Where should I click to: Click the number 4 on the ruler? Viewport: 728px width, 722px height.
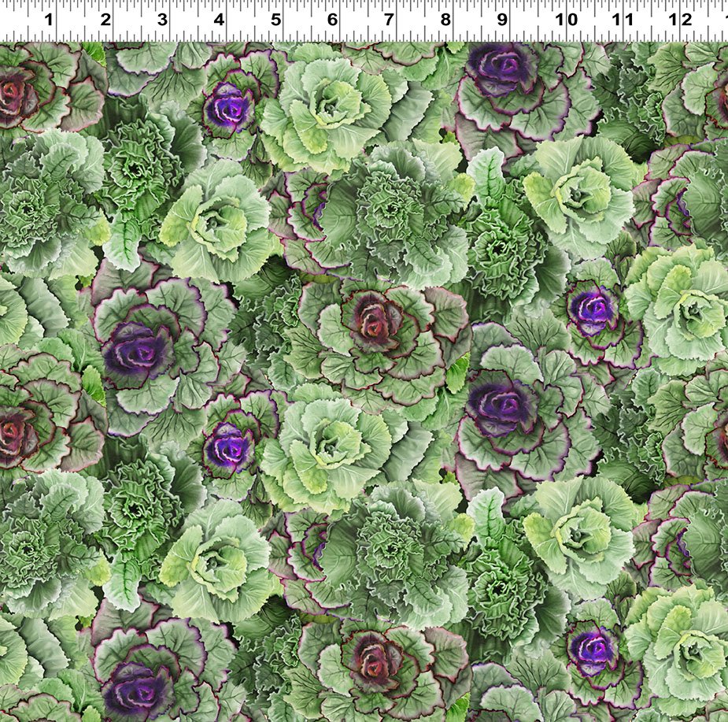pos(219,20)
